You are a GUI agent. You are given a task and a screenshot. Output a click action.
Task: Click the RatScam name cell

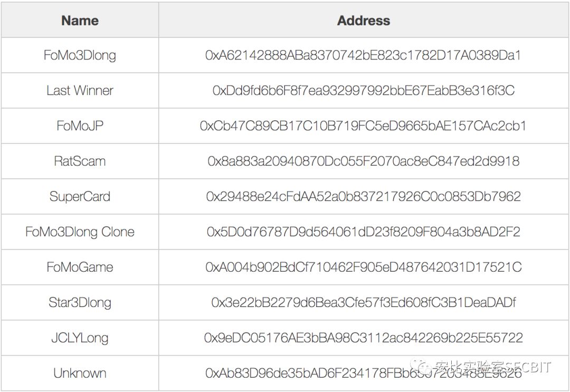(80, 161)
